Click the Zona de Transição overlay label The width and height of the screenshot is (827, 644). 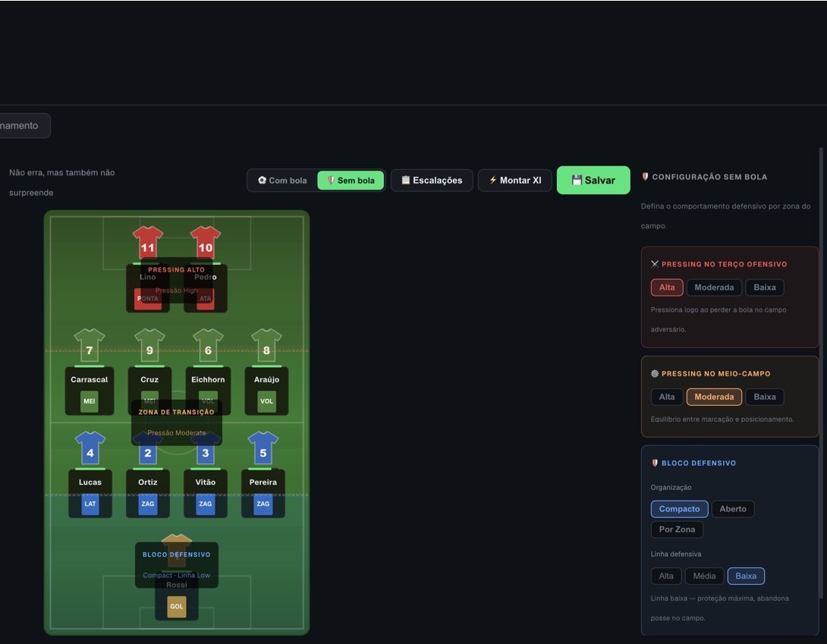coord(176,412)
